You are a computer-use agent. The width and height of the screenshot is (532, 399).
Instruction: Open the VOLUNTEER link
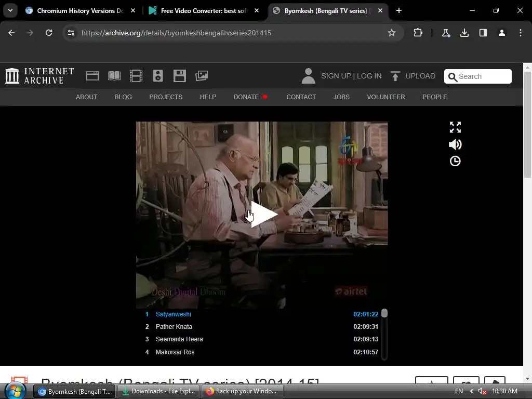pyautogui.click(x=386, y=97)
